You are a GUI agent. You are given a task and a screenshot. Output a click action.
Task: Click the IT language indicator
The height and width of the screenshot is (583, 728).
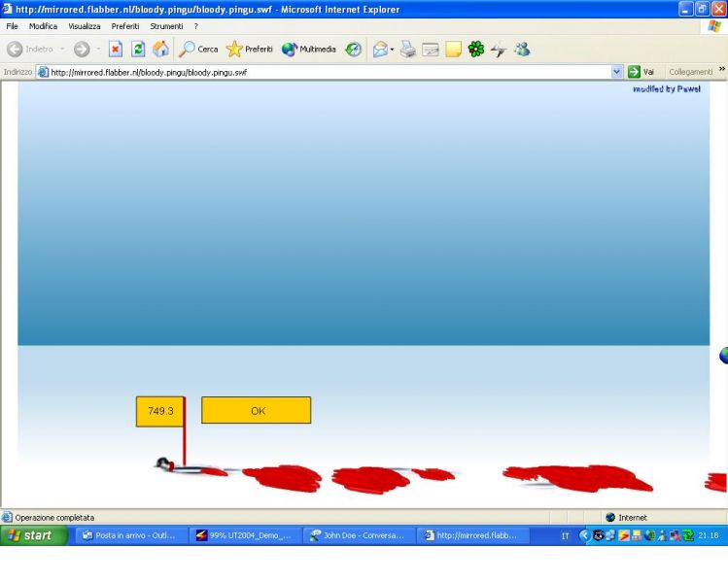point(565,536)
